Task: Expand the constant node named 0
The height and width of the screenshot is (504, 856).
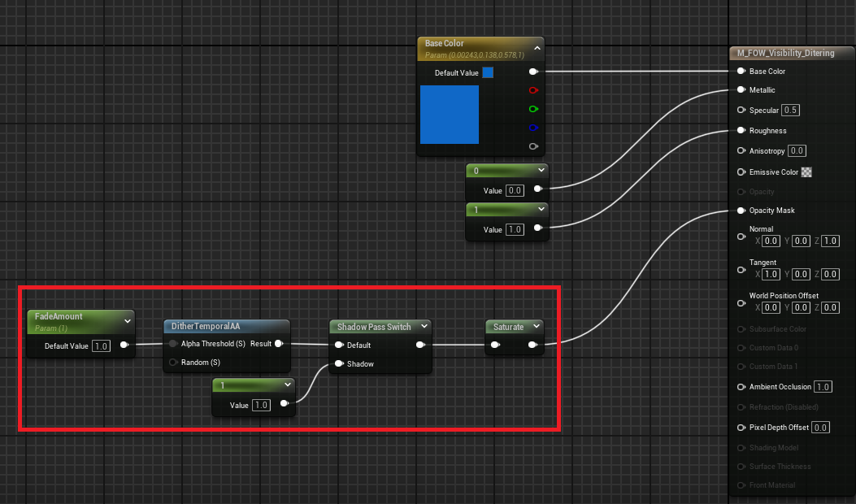Action: (541, 171)
